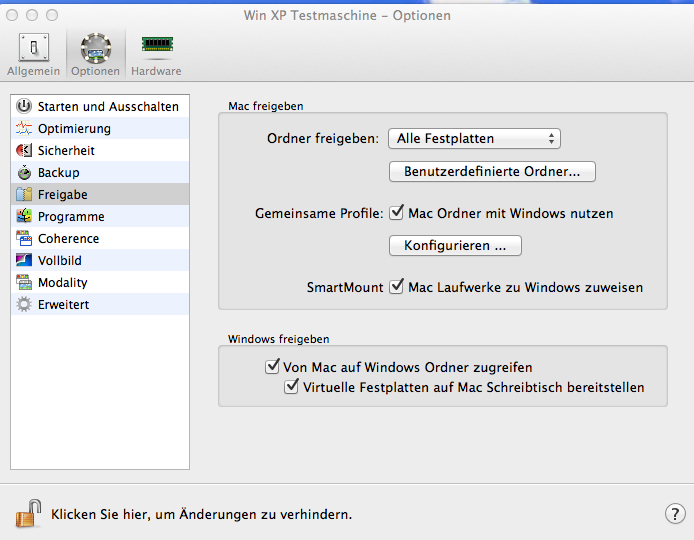Toggle Mac Ordner mit Windows nutzen checkbox

click(x=397, y=213)
